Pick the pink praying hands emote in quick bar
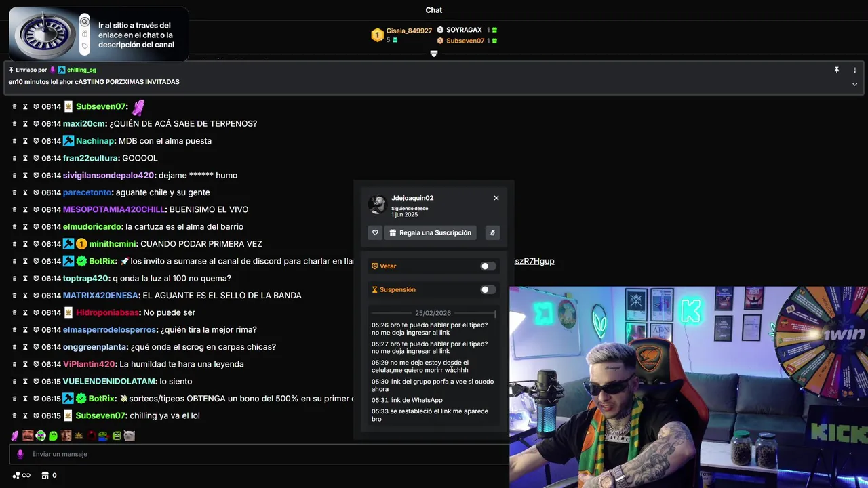Screen dimensions: 868x488 pyautogui.click(x=15, y=436)
